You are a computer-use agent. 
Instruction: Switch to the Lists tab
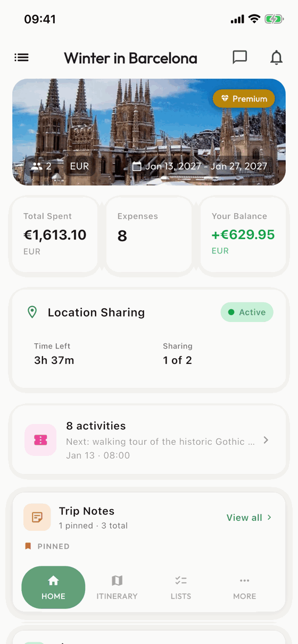[x=181, y=587]
